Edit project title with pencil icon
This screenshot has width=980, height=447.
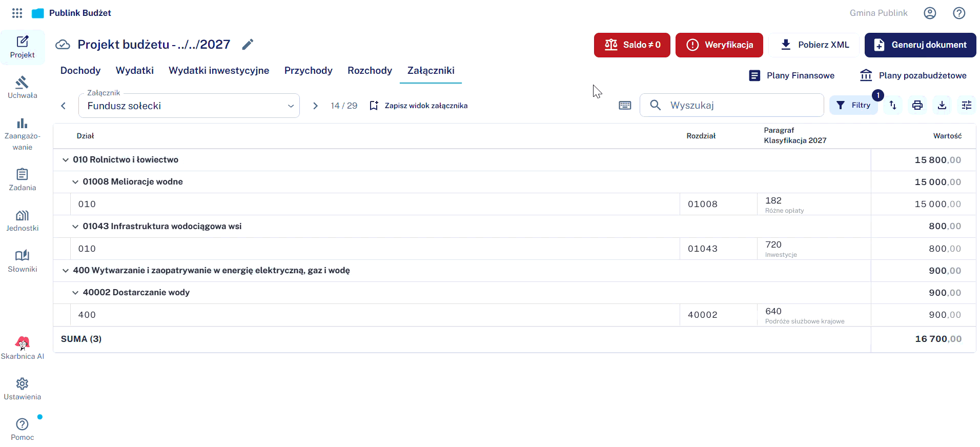tap(248, 45)
